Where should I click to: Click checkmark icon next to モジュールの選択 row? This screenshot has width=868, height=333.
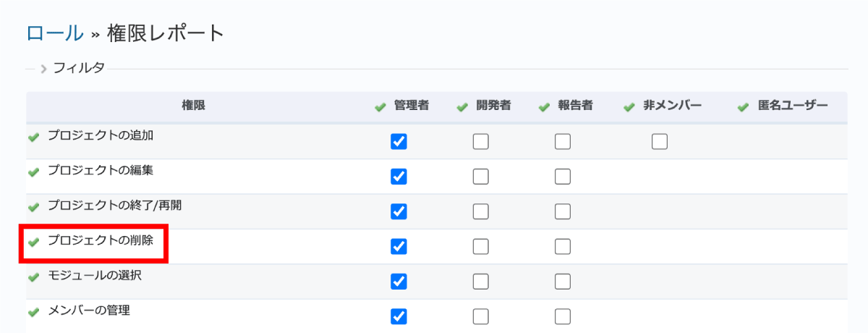[x=33, y=277]
